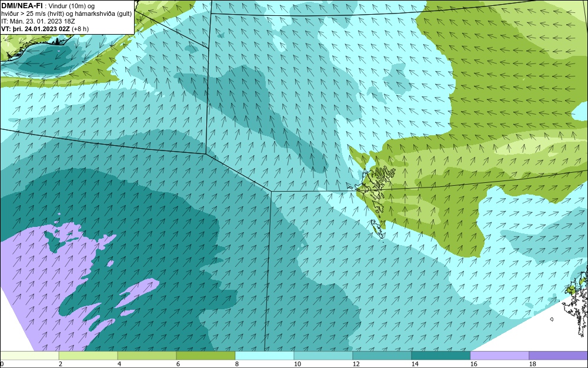Click the 'IT: Mán. 23. 01. 2023 18Z' line

[x=38, y=21]
